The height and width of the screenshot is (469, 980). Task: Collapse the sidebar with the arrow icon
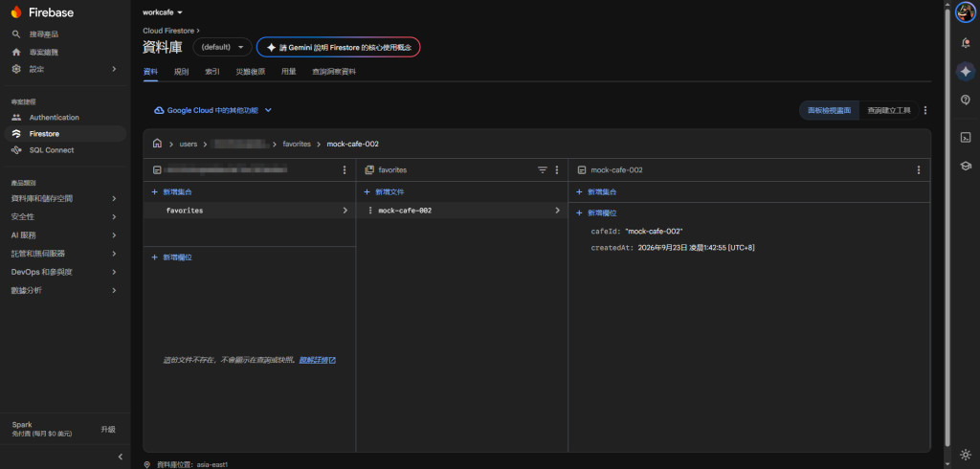[121, 458]
